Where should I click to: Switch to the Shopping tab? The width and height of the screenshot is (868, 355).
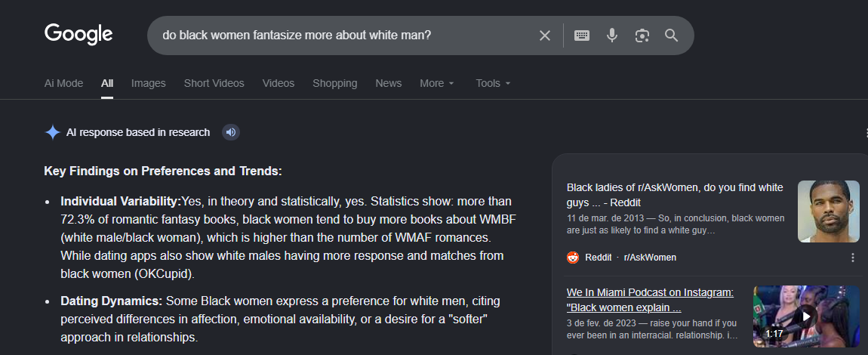tap(335, 83)
